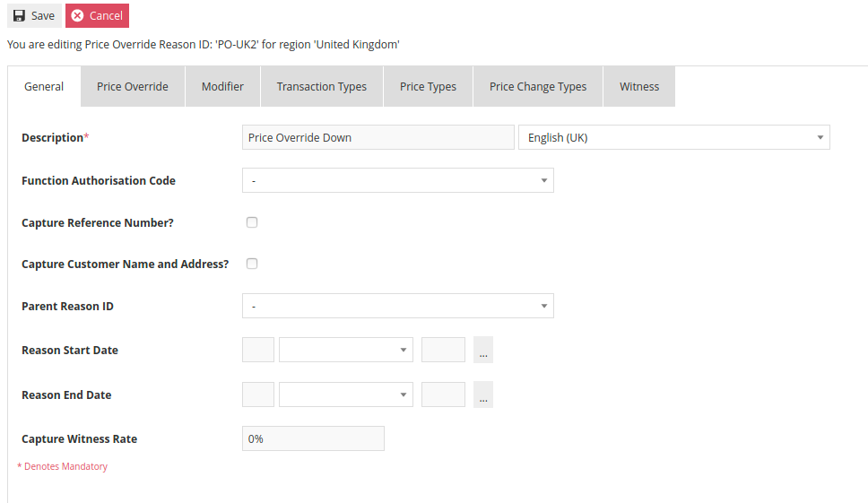Open the Price Types tab

tap(428, 87)
